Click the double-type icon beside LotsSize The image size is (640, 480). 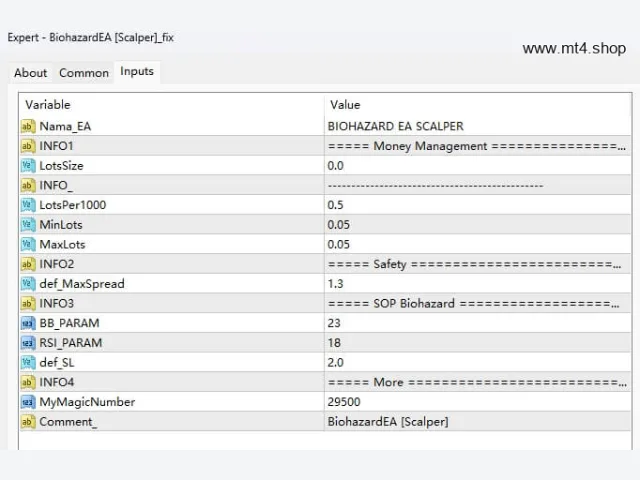[x=28, y=165]
